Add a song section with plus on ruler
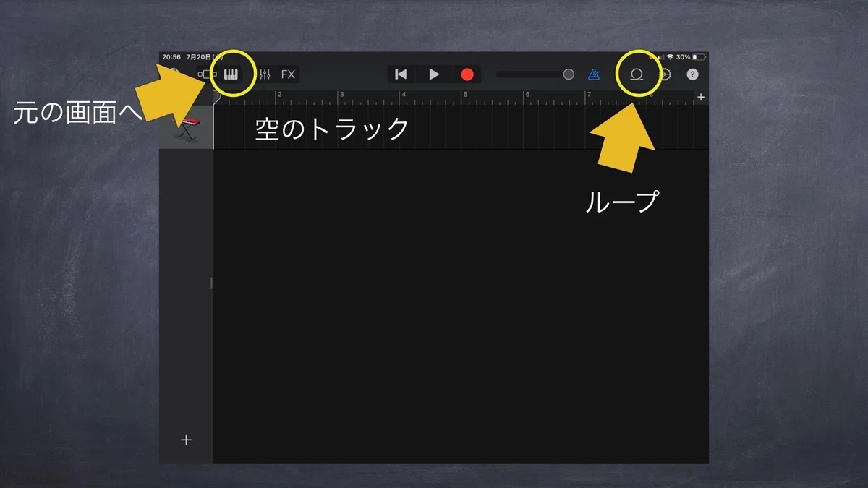Image resolution: width=868 pixels, height=488 pixels. (700, 97)
